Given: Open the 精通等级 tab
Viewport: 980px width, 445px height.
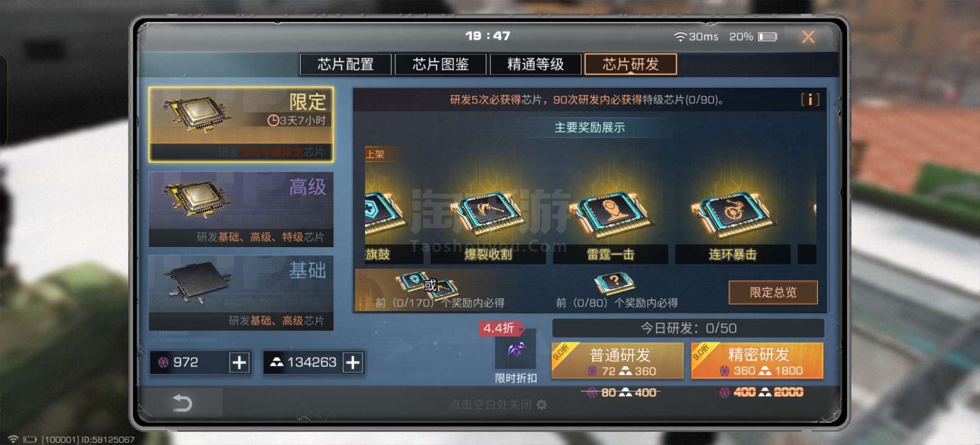Looking at the screenshot, I should 536,64.
